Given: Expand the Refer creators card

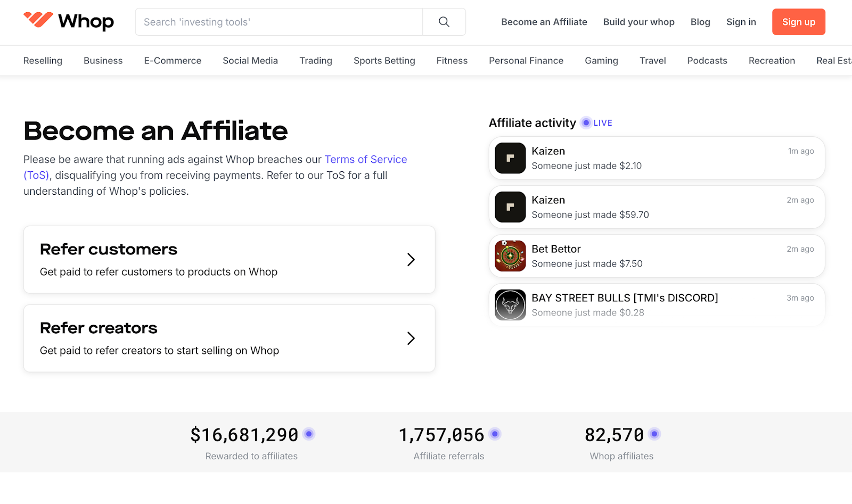Looking at the screenshot, I should coord(229,338).
